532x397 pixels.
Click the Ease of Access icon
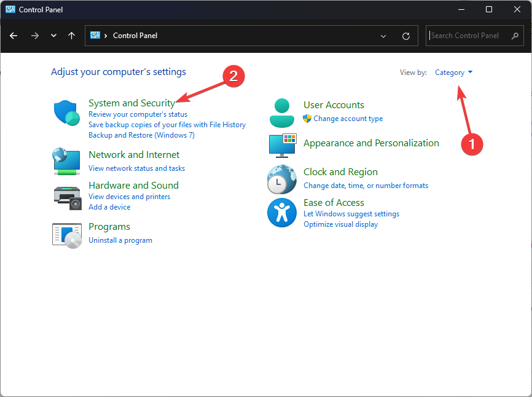(282, 213)
